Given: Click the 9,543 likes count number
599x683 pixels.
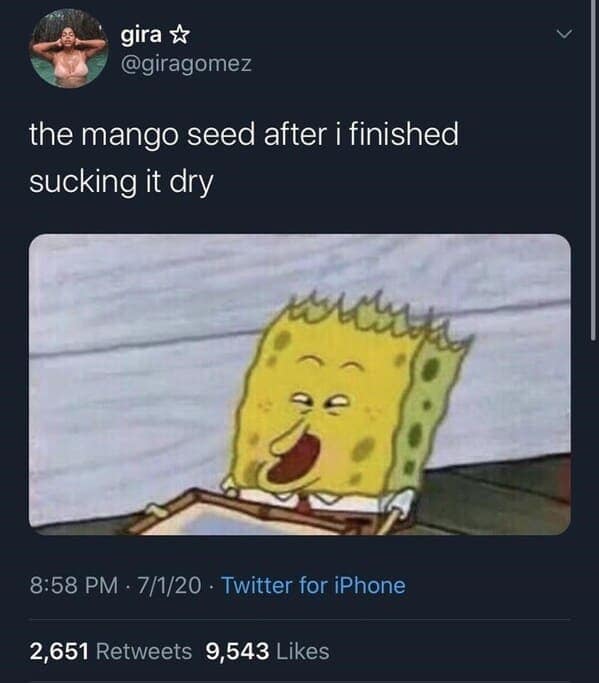Looking at the screenshot, I should [x=237, y=652].
